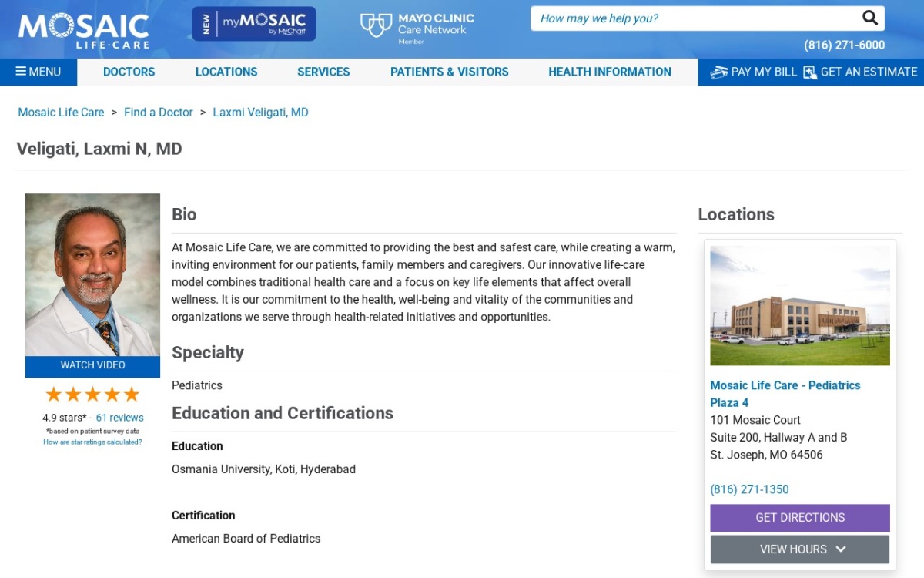Viewport: 924px width, 578px height.
Task: Open the 61 reviews link
Action: (119, 418)
